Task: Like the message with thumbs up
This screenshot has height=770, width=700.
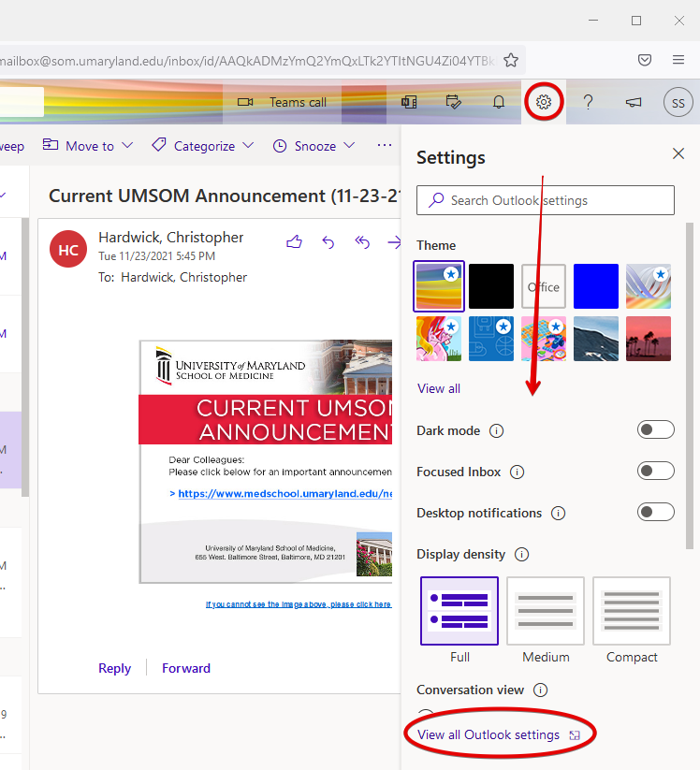Action: click(294, 242)
